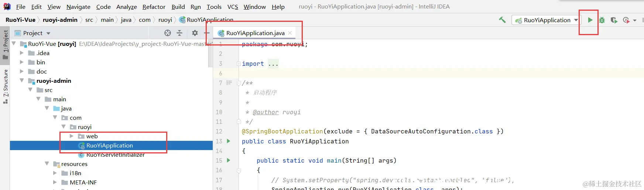Collapse the RuoYi-Vue root project node
This screenshot has width=644, height=190.
pyautogui.click(x=14, y=44)
